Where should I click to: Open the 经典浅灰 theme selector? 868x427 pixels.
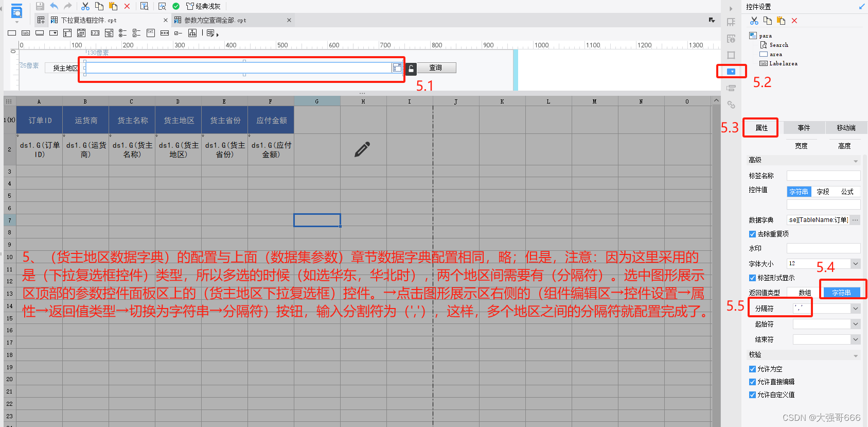[x=203, y=6]
